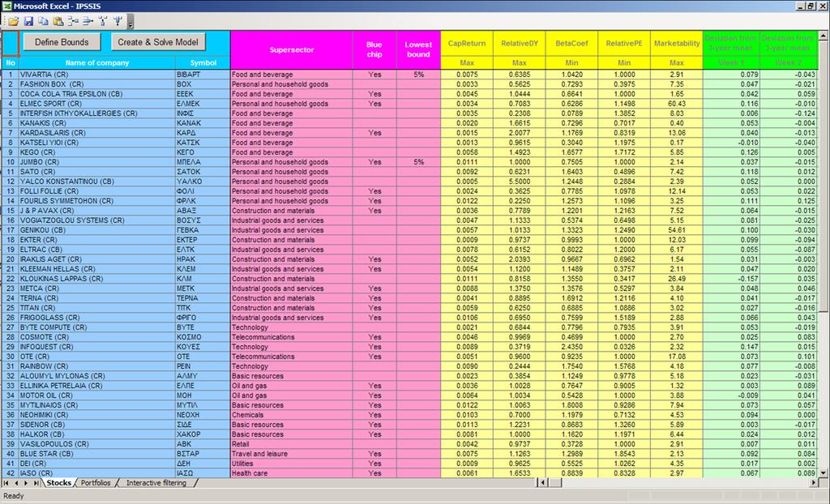830x504 pixels.
Task: Select the Max cell under CapReturn
Action: 467,62
